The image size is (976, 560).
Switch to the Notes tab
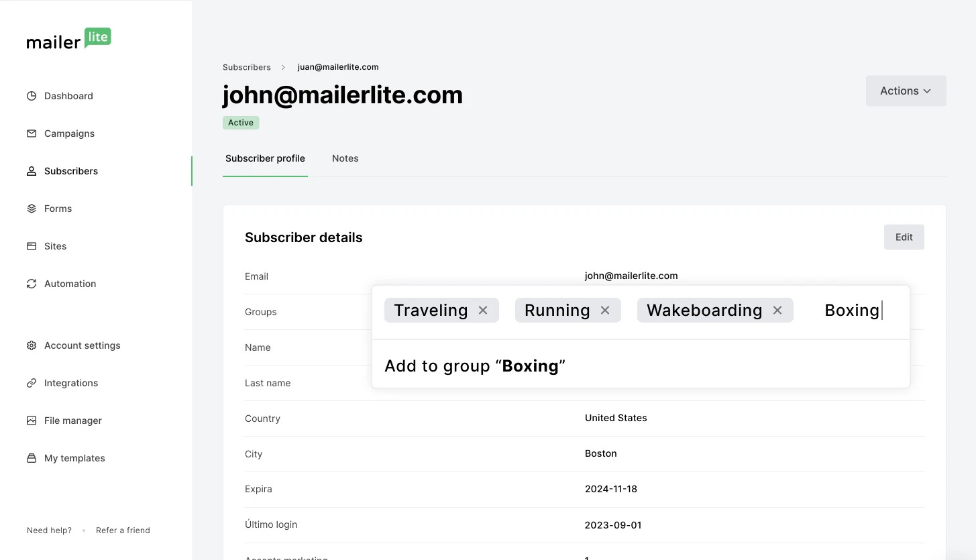tap(345, 158)
